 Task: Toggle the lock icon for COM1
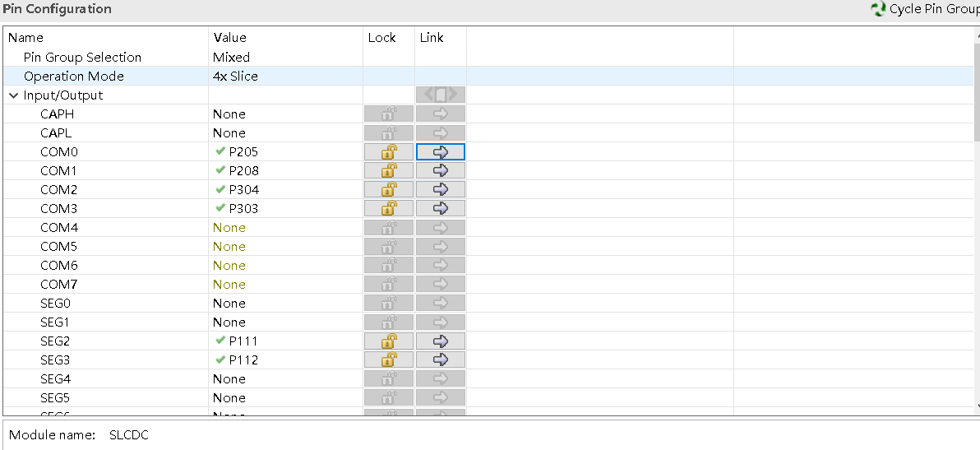(389, 170)
